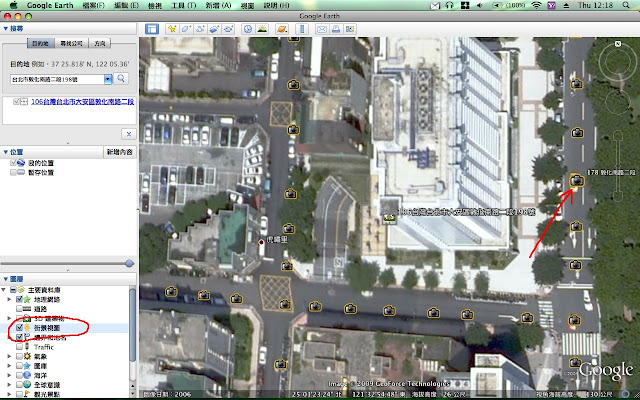Open the 工具 (T) menu

click(183, 5)
